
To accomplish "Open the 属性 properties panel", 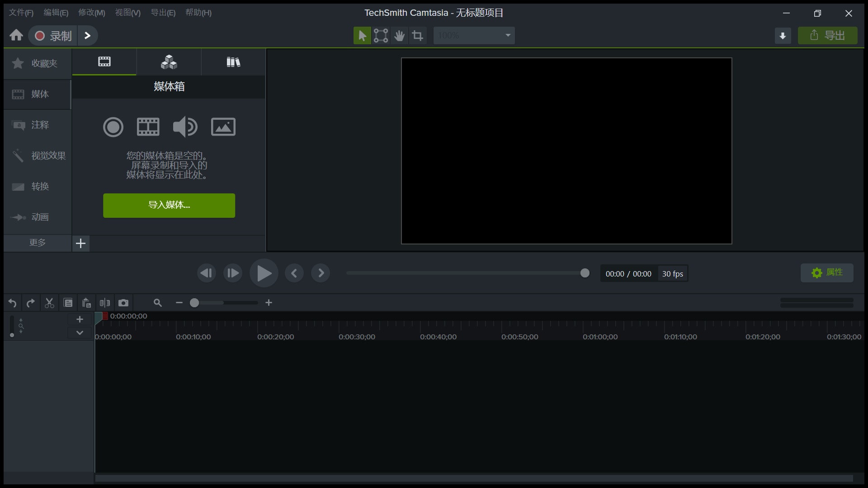I will click(827, 273).
